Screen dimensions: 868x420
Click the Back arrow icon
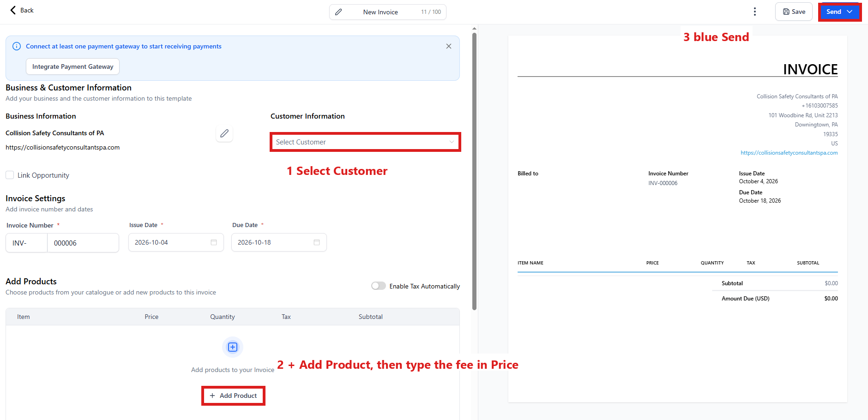[13, 10]
